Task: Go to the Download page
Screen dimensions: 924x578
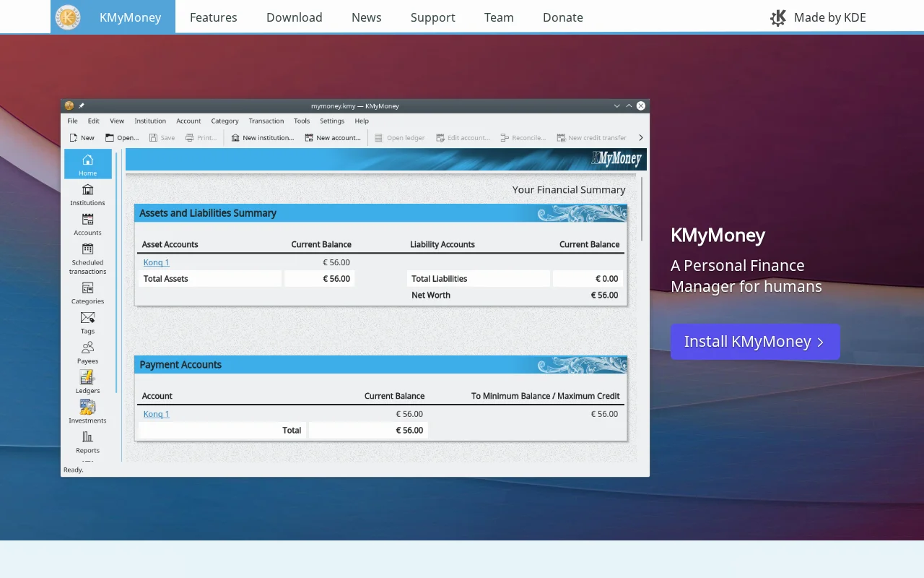Action: pyautogui.click(x=295, y=17)
